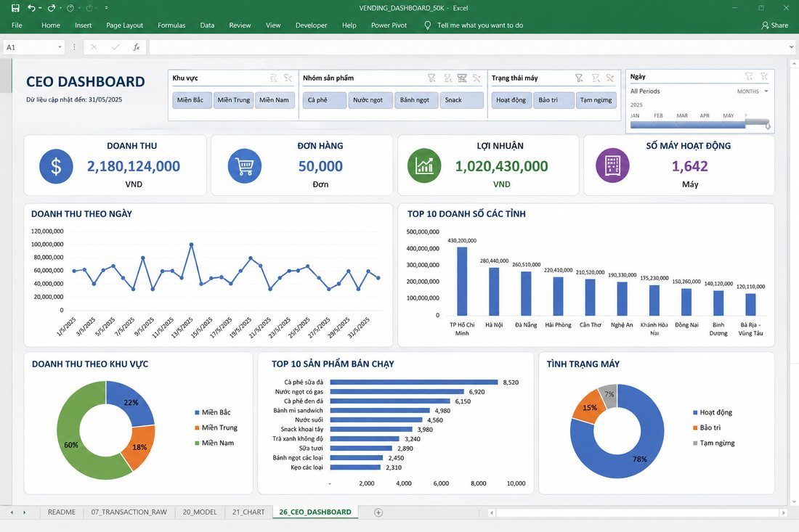
Task: Click the shopping cart Đơn Hàng icon
Action: coord(245,166)
